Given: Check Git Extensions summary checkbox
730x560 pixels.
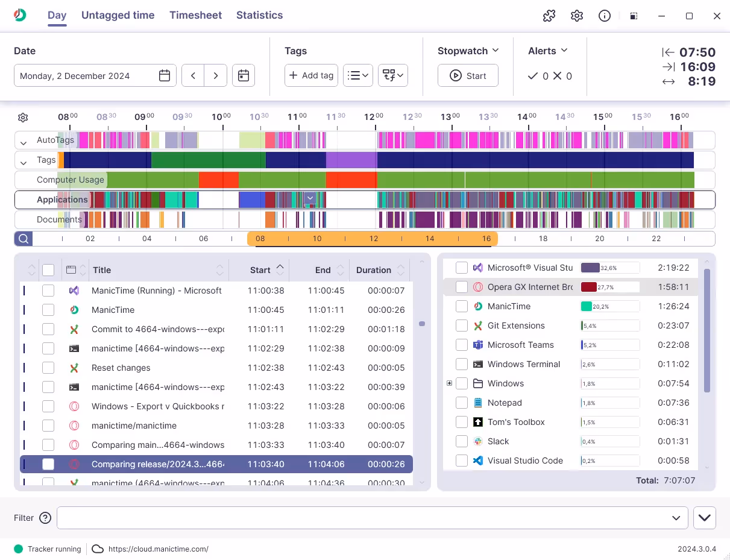Looking at the screenshot, I should click(462, 326).
